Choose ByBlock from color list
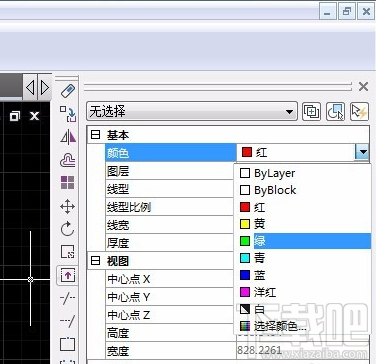The height and width of the screenshot is (364, 376). 302,190
